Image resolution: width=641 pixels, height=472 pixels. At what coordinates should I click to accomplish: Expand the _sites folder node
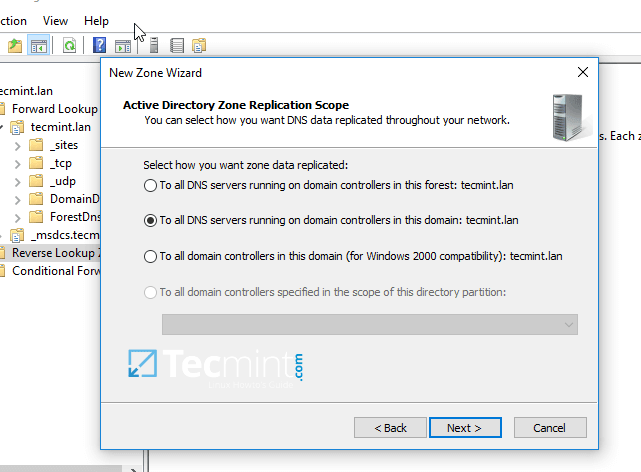tap(17, 145)
